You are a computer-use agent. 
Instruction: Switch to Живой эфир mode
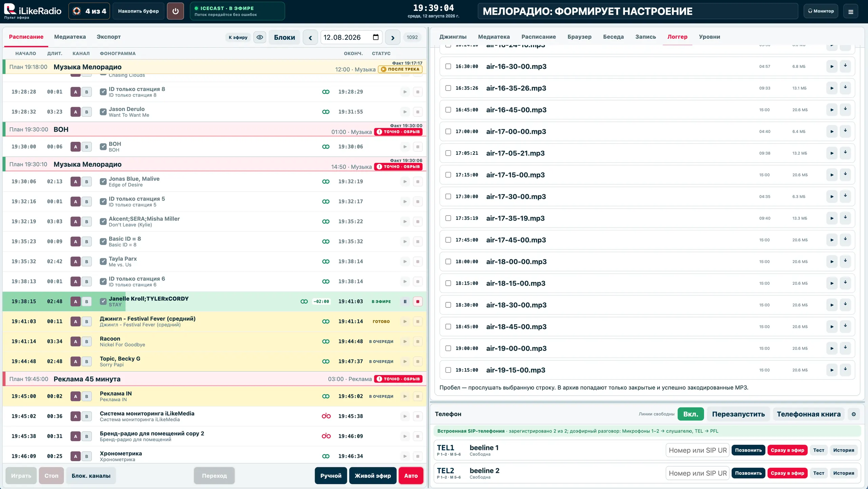(373, 476)
